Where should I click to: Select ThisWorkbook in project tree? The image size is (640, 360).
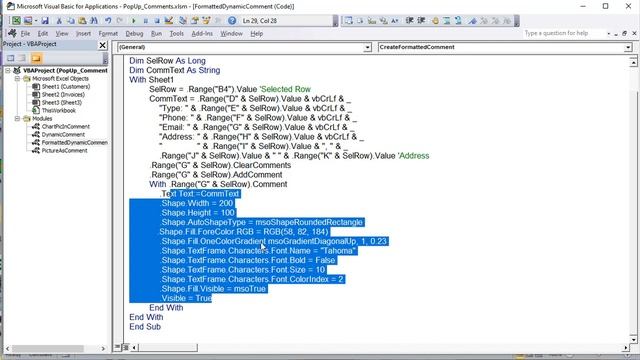click(58, 111)
